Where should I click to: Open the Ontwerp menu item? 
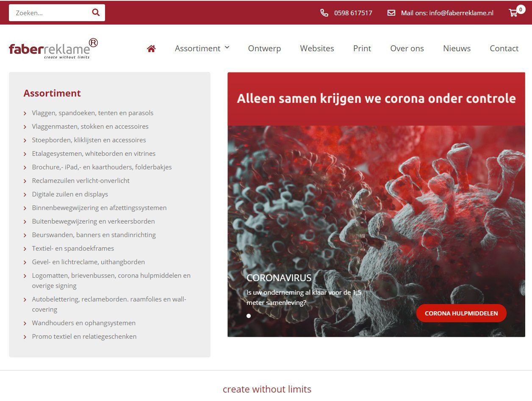264,48
